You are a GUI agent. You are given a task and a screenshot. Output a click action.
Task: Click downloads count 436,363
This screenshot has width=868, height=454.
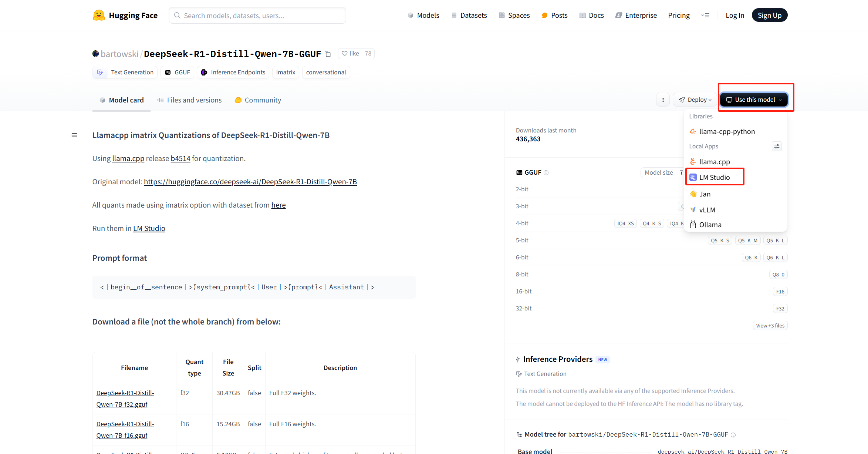pos(528,139)
